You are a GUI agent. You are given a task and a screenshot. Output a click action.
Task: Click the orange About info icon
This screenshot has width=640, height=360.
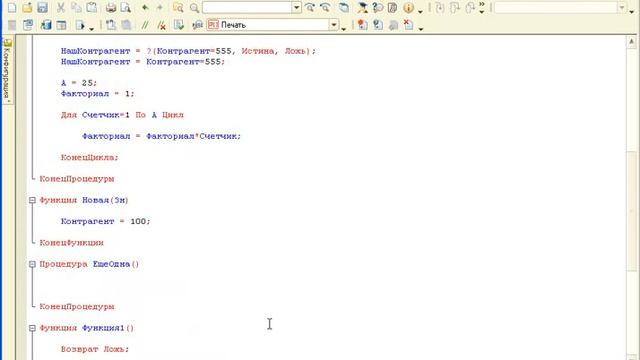pos(408,7)
